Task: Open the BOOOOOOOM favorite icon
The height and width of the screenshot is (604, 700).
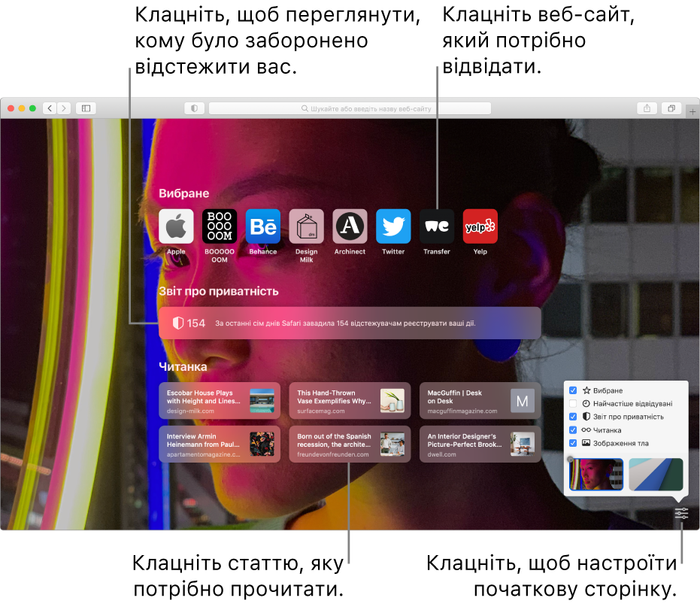Action: coord(220,226)
